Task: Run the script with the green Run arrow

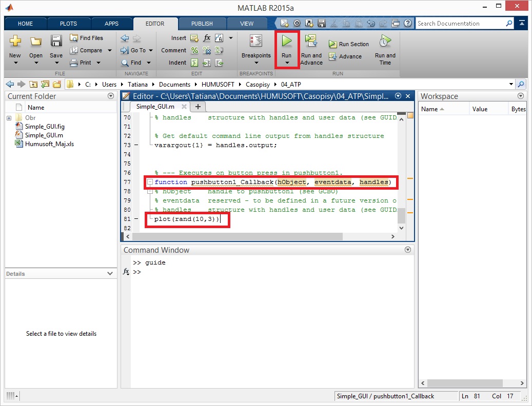Action: pyautogui.click(x=286, y=41)
